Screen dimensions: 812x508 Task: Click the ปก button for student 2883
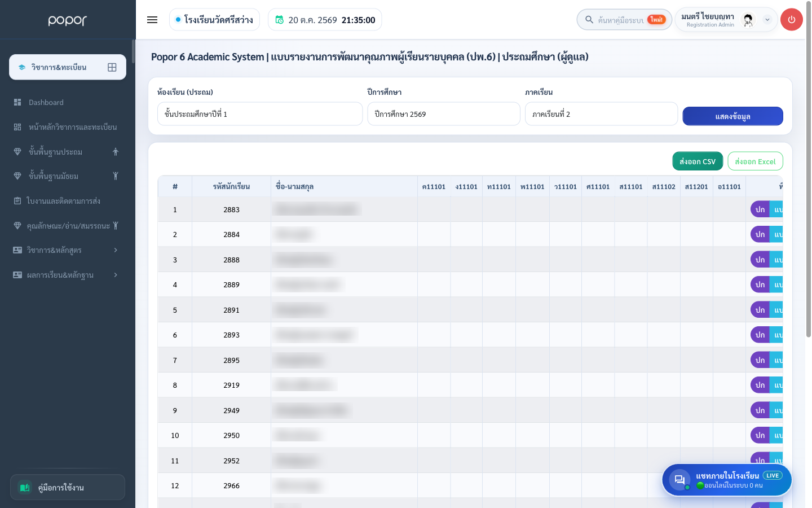click(x=760, y=209)
